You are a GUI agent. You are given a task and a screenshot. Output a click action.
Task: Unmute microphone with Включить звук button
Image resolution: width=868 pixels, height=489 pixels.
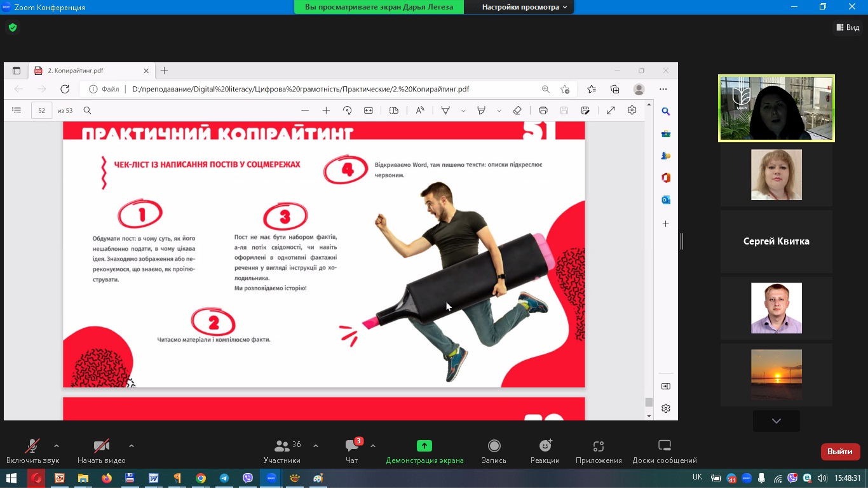[32, 451]
